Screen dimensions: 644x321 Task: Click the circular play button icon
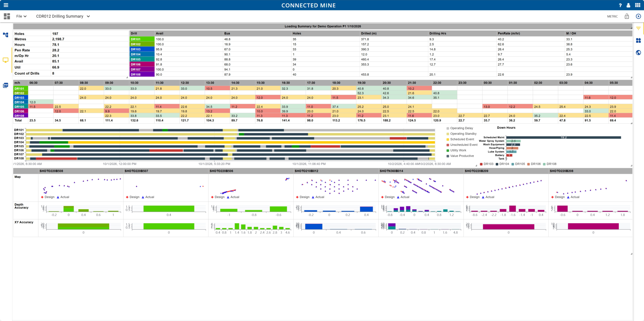(638, 16)
